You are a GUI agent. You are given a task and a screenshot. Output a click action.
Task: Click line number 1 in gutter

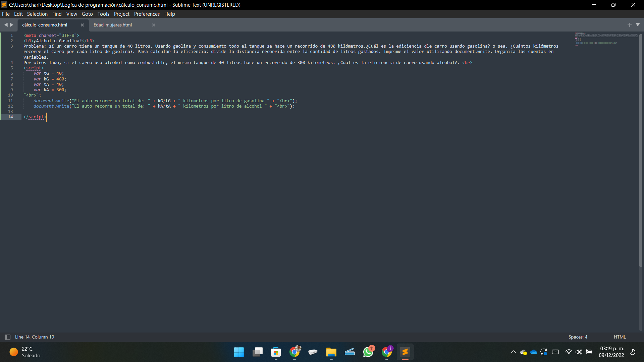click(12, 36)
